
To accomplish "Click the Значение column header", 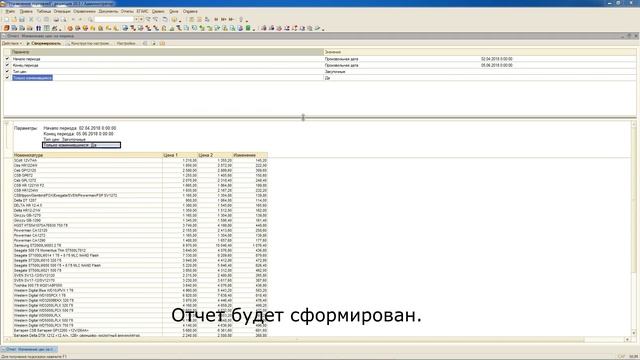I will coord(480,52).
